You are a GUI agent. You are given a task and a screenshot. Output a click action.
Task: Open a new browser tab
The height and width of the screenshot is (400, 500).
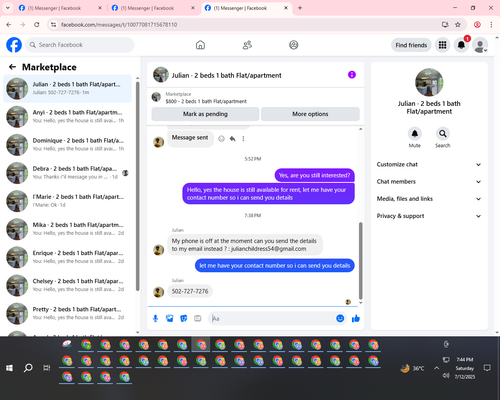(300, 8)
